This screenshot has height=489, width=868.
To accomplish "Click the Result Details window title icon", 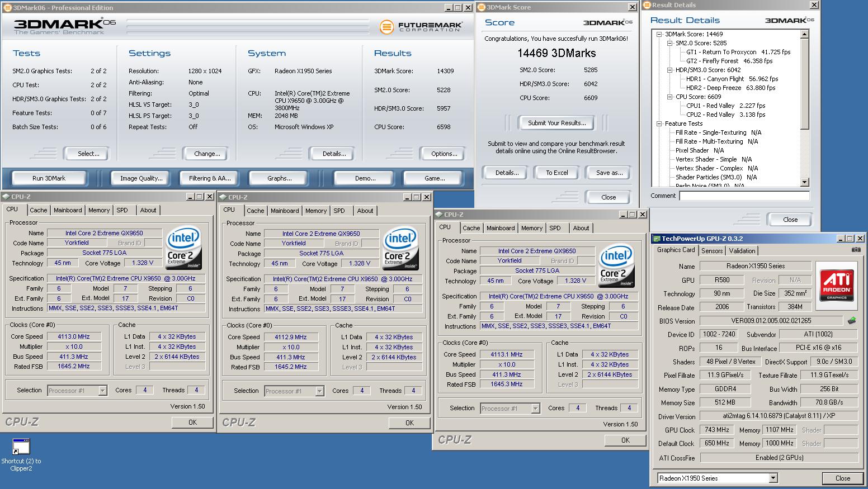I will point(647,5).
